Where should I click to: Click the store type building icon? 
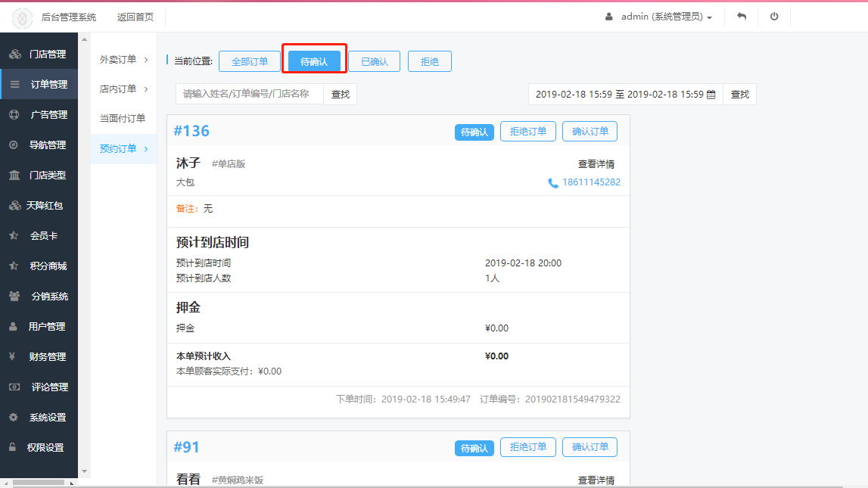click(14, 175)
